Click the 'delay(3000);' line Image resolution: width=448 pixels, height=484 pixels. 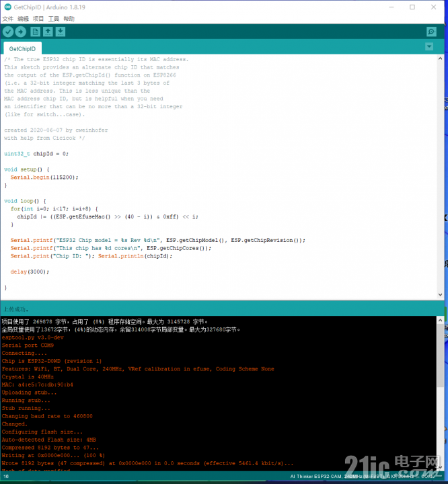(x=30, y=272)
